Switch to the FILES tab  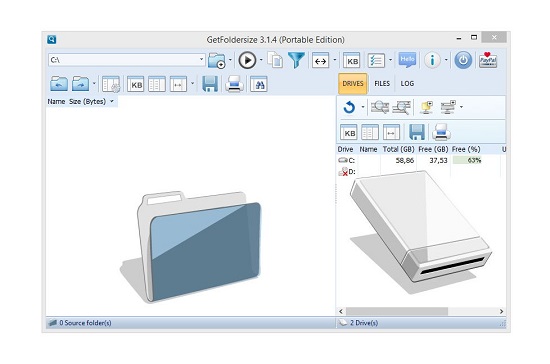382,83
